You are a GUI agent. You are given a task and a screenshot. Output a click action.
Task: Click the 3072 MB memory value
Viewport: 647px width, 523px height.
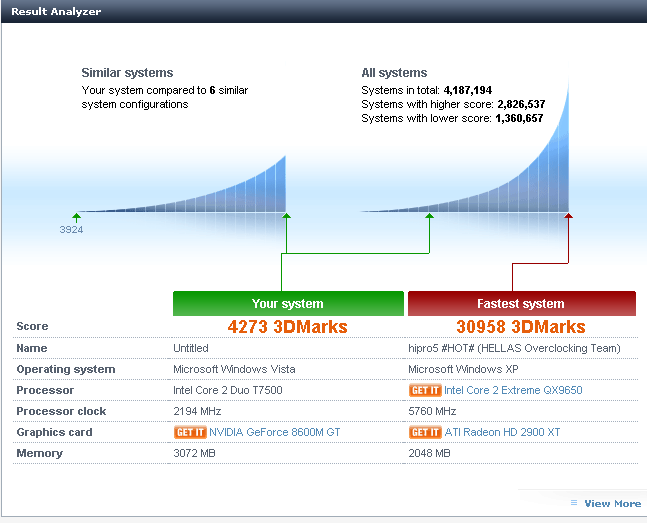[x=194, y=453]
